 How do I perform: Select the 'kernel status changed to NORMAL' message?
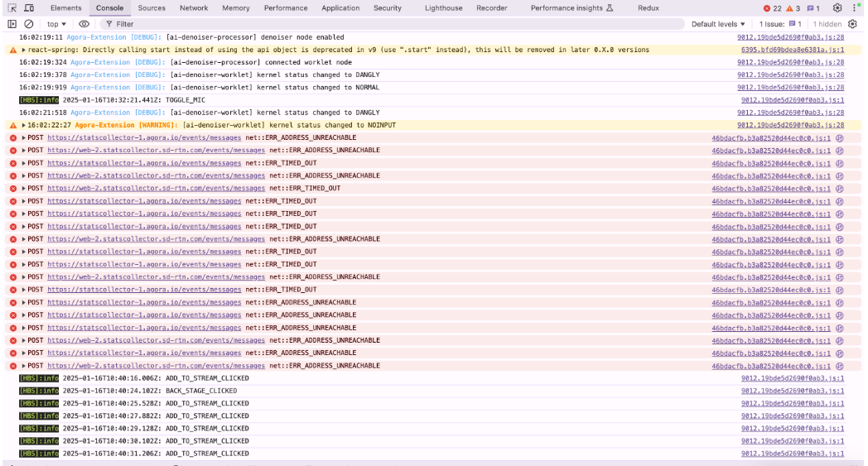click(275, 88)
